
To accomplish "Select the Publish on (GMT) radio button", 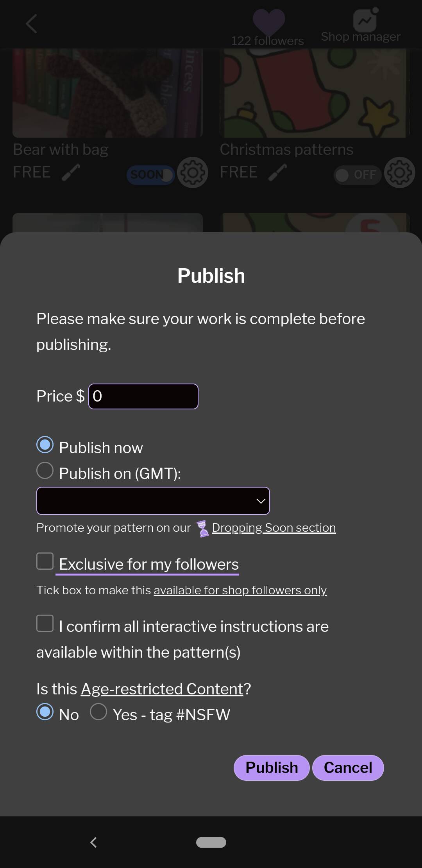I will (x=45, y=470).
